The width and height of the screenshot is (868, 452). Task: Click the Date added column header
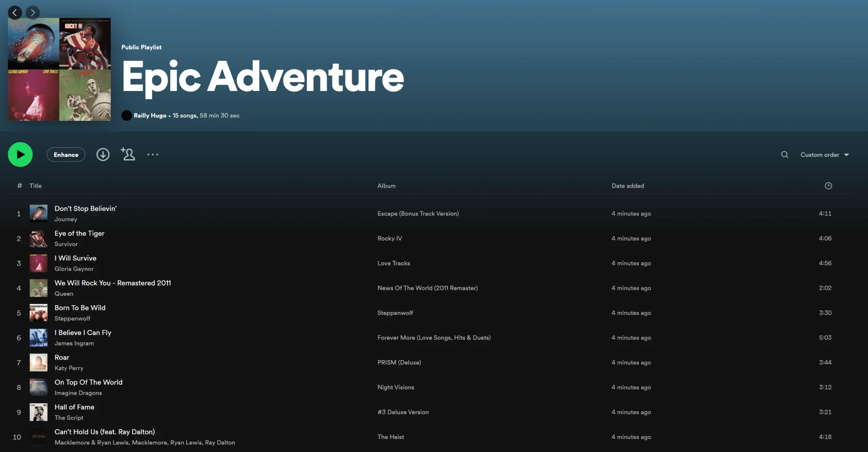628,186
